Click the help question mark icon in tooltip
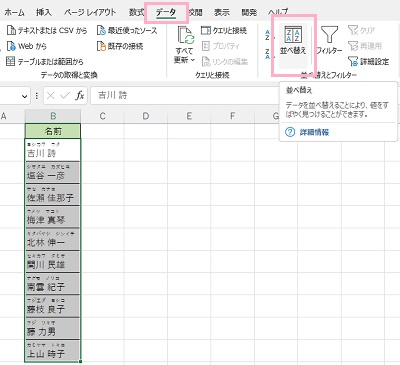The height and width of the screenshot is (365, 400). [x=290, y=132]
